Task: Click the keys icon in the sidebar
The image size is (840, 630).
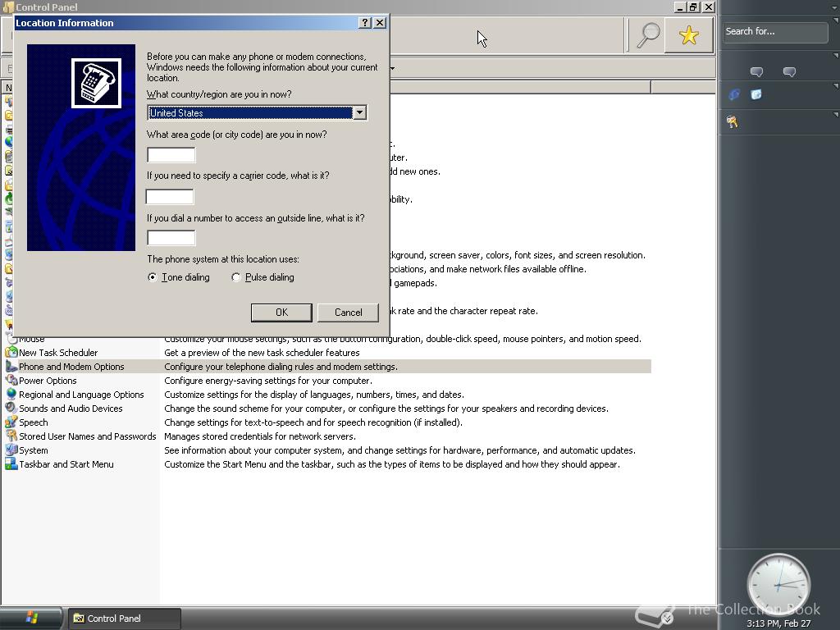Action: 733,122
